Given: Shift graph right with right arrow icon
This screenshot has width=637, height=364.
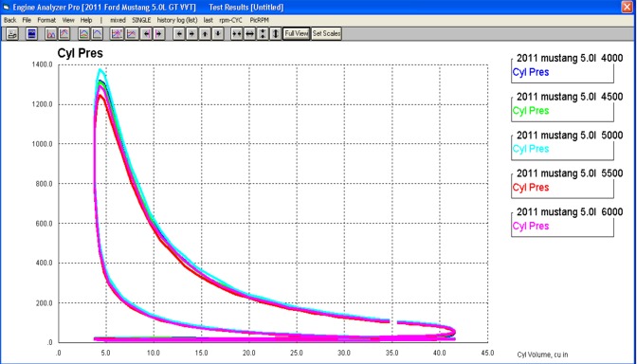Looking at the screenshot, I should pos(192,34).
